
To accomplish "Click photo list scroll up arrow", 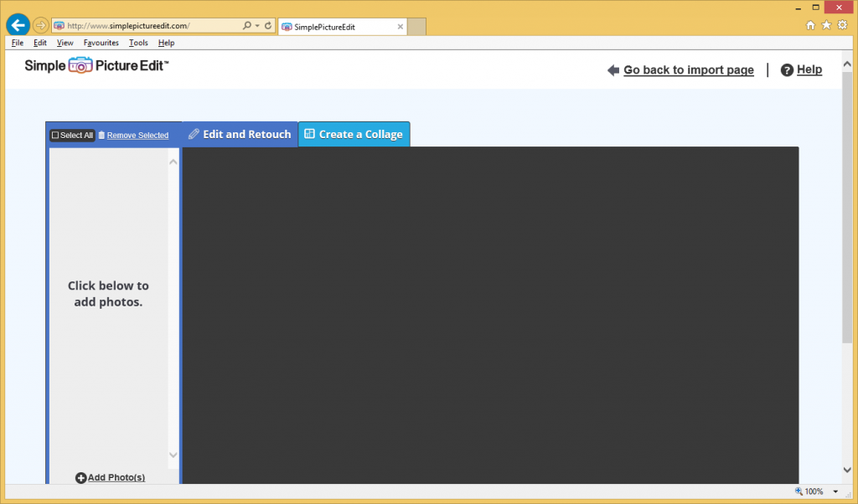I will [173, 162].
